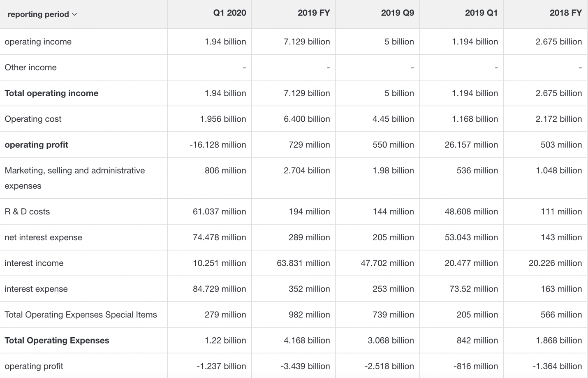
Task: Select the interest income row label
Action: [x=34, y=263]
